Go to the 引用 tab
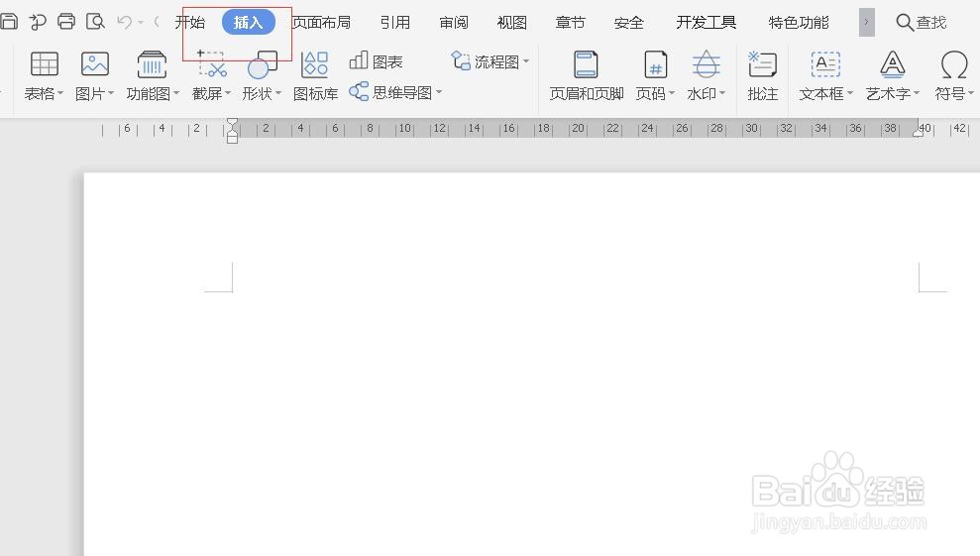 pyautogui.click(x=395, y=23)
